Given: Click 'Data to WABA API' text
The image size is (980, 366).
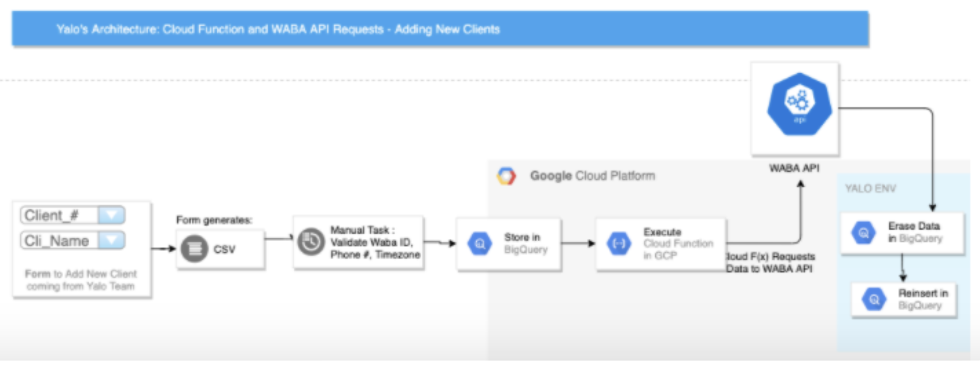Looking at the screenshot, I should (769, 269).
